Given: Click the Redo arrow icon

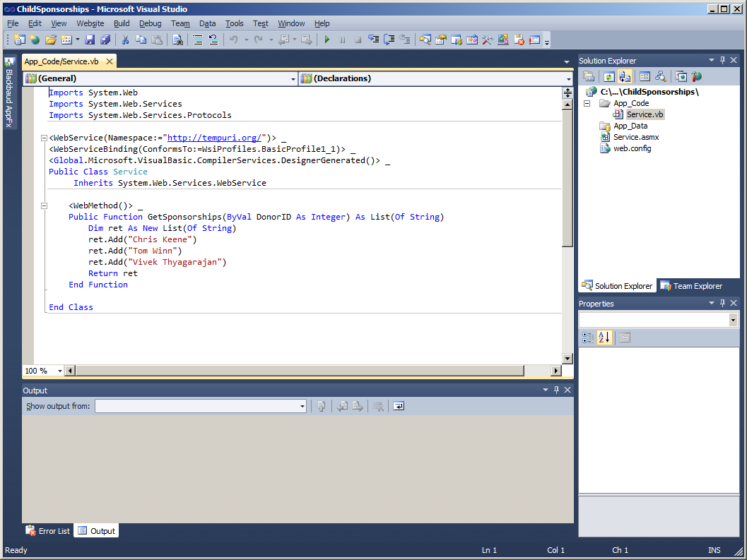Looking at the screenshot, I should 258,40.
